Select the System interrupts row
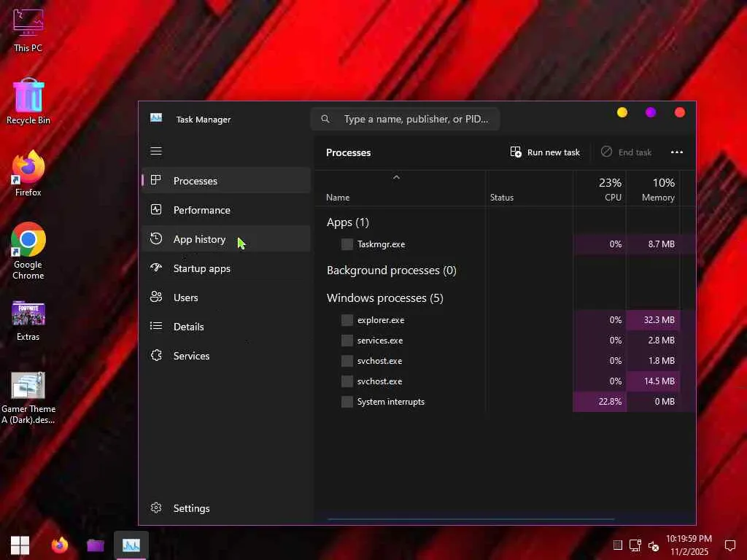Viewport: 747px width, 560px height. pyautogui.click(x=505, y=402)
